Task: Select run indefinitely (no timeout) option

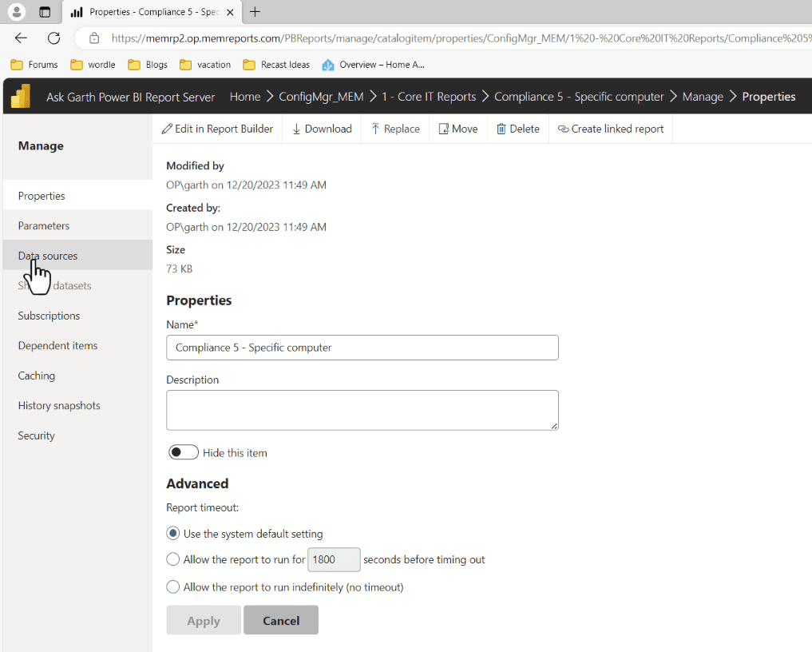Action: tap(173, 586)
